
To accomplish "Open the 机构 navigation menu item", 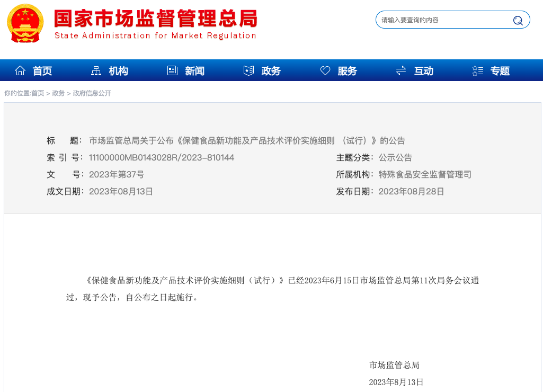I will 119,71.
